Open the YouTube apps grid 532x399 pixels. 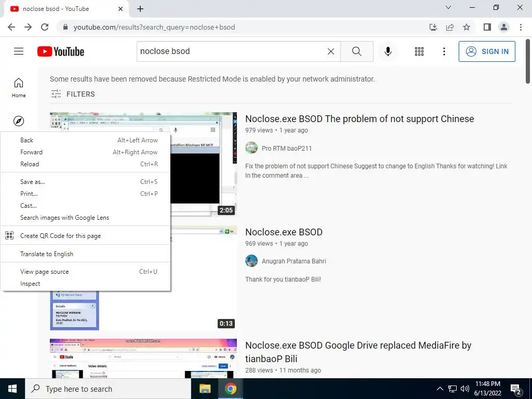tap(419, 51)
